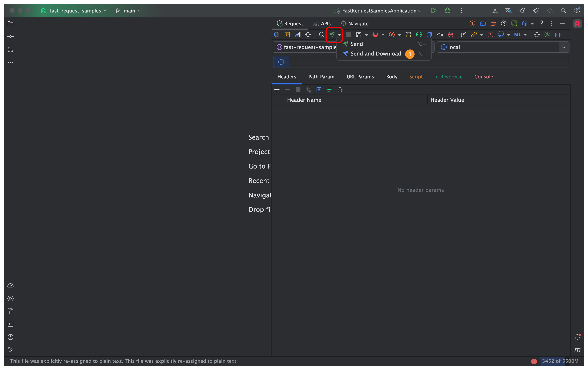The image size is (588, 370).
Task: Generate Markdown docs with the M↓ icon
Action: [518, 34]
